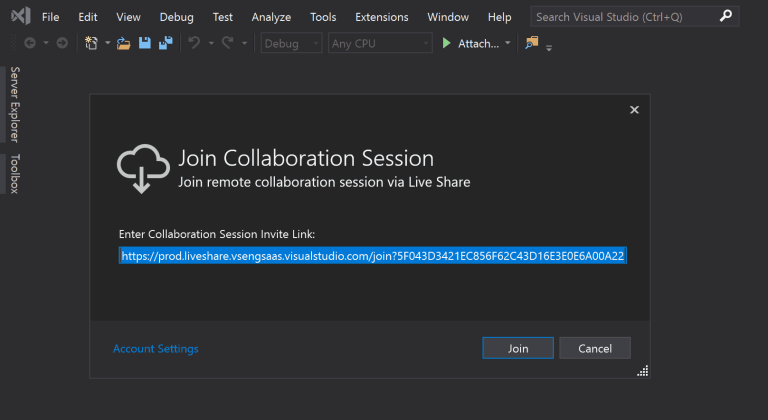Click the Navigate Backward arrow

click(x=30, y=43)
